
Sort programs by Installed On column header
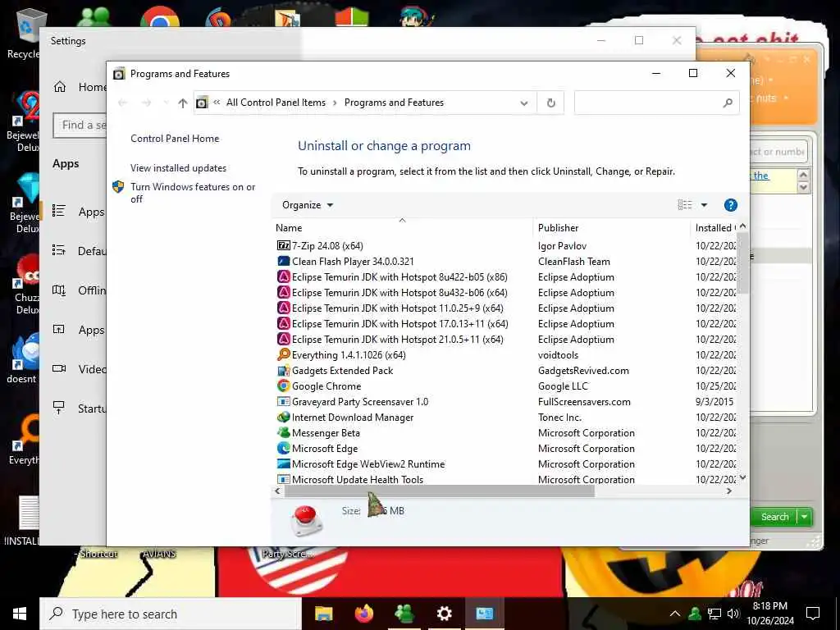tap(715, 228)
